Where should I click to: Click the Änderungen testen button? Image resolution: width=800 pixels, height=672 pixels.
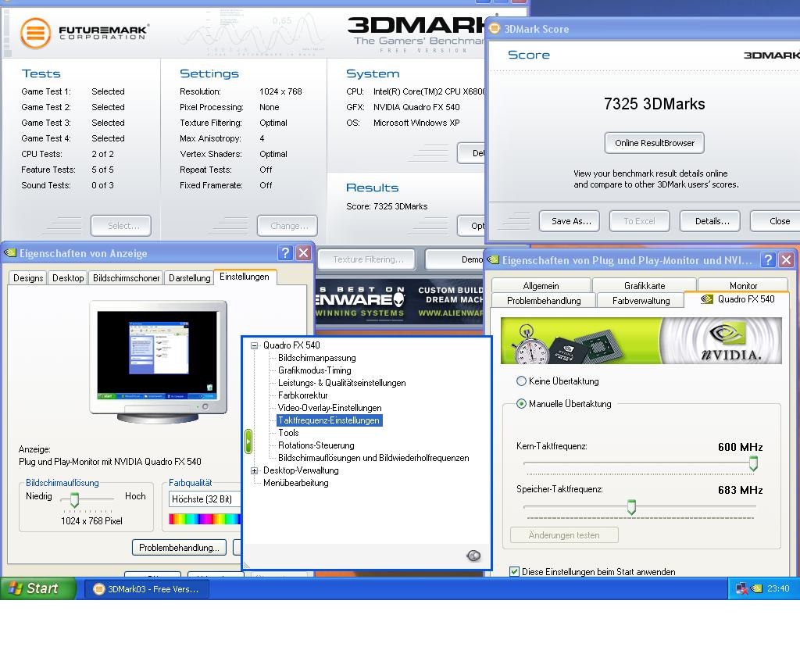click(564, 535)
